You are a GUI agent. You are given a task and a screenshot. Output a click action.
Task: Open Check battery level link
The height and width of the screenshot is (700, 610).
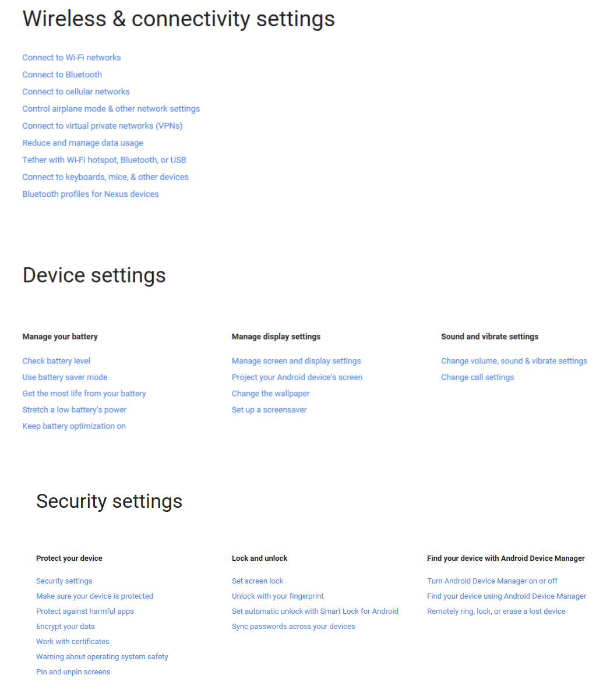tap(57, 361)
